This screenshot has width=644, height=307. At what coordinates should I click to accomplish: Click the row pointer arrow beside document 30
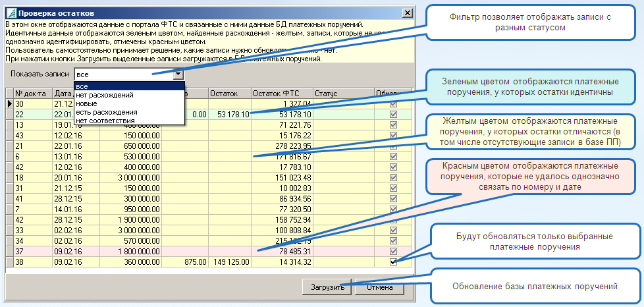[9, 104]
